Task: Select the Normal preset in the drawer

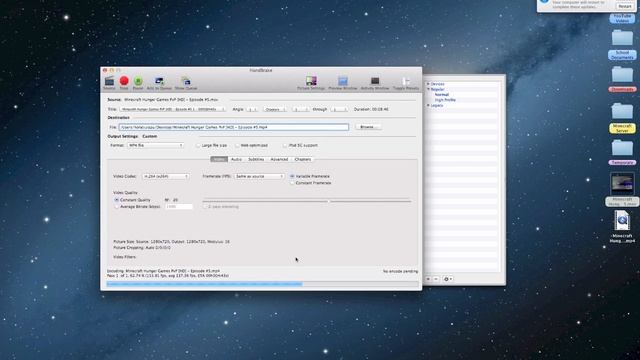Action: click(442, 94)
